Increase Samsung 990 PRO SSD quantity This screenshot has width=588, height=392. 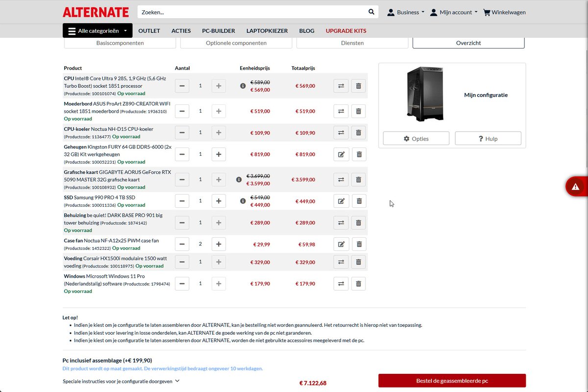pyautogui.click(x=219, y=201)
